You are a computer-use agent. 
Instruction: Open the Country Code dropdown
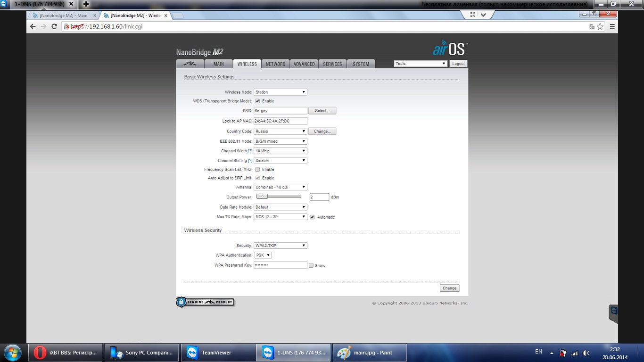(281, 132)
